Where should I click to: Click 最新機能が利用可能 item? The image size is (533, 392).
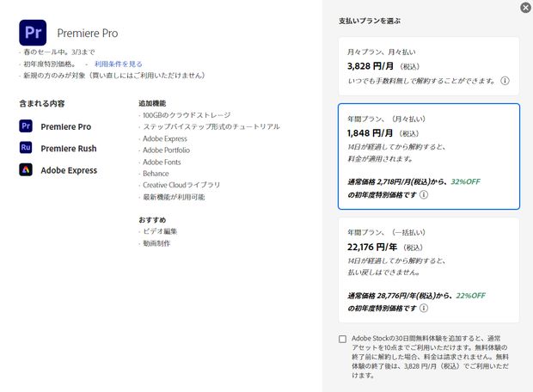coord(174,197)
